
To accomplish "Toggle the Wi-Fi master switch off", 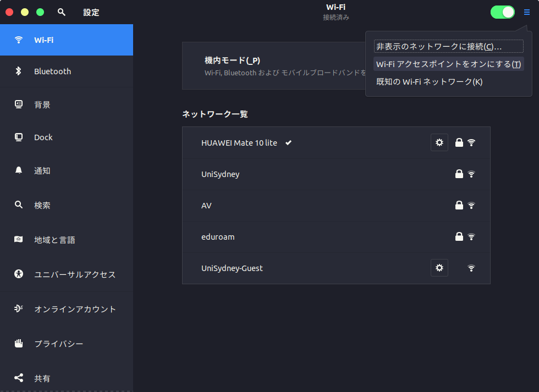I will click(503, 12).
